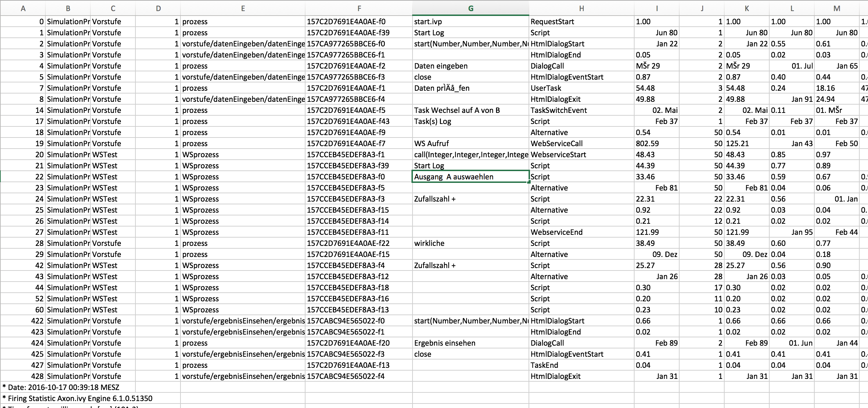Select 'Zufallszahl +' cell in row 24
This screenshot has height=408, width=868.
pyautogui.click(x=471, y=199)
